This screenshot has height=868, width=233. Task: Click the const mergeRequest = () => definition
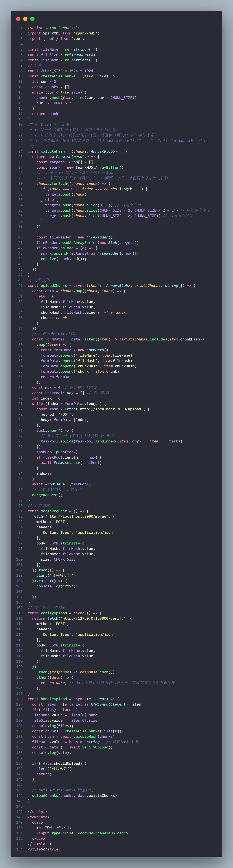pyautogui.click(x=58, y=511)
